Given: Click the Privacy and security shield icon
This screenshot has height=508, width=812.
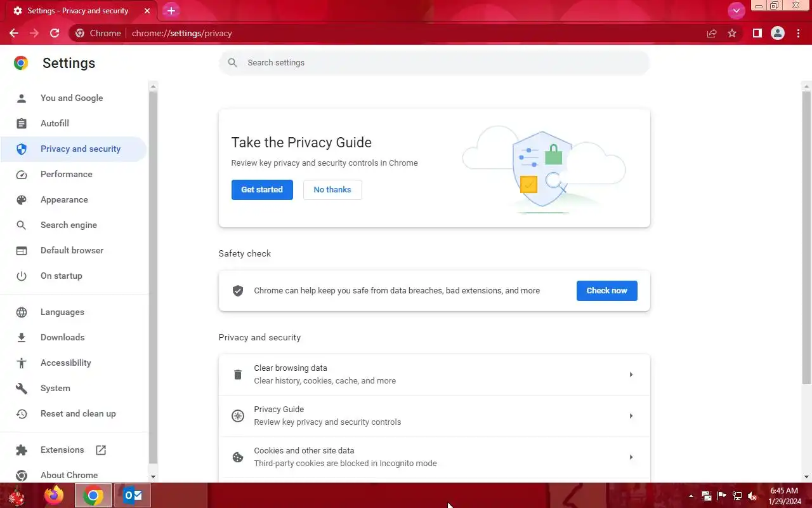Looking at the screenshot, I should [x=22, y=149].
